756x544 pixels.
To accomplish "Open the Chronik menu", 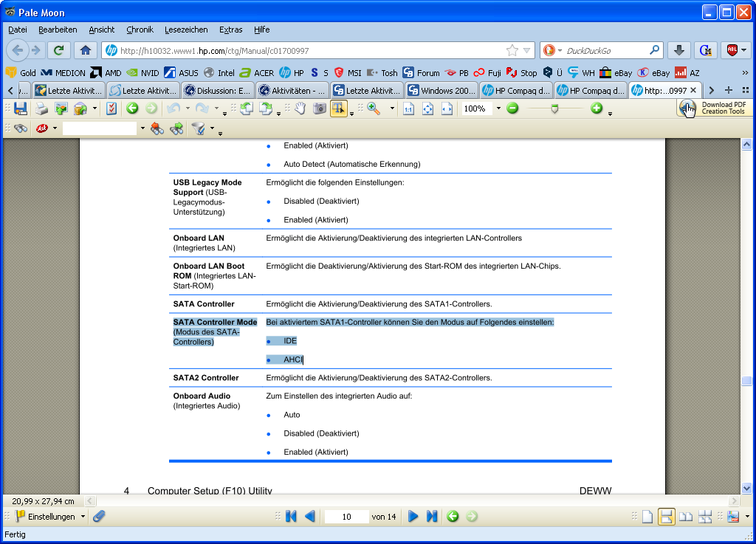I will pyautogui.click(x=140, y=30).
